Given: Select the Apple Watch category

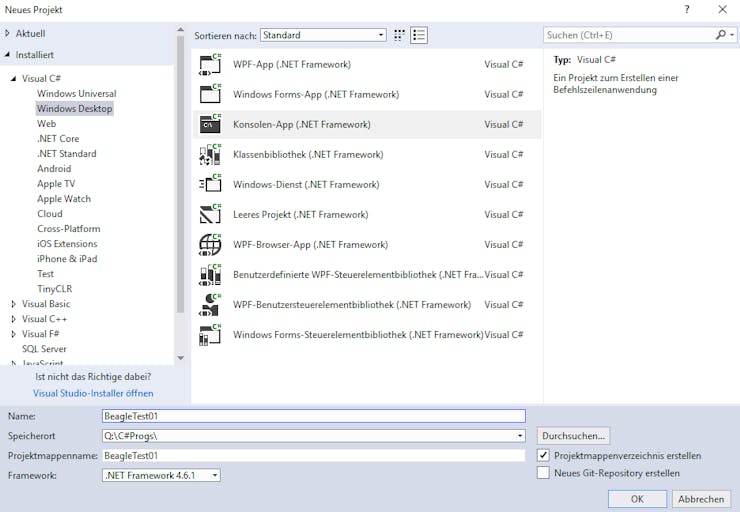Looking at the screenshot, I should tap(64, 199).
